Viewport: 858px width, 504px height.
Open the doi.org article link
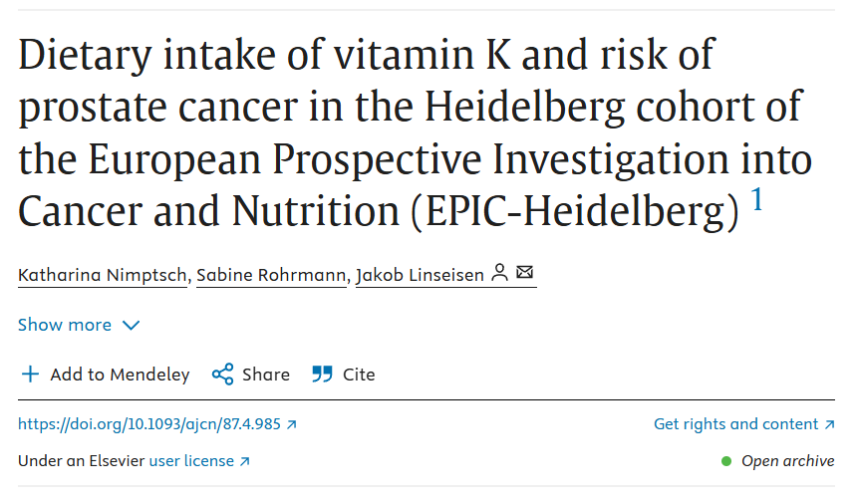(149, 424)
